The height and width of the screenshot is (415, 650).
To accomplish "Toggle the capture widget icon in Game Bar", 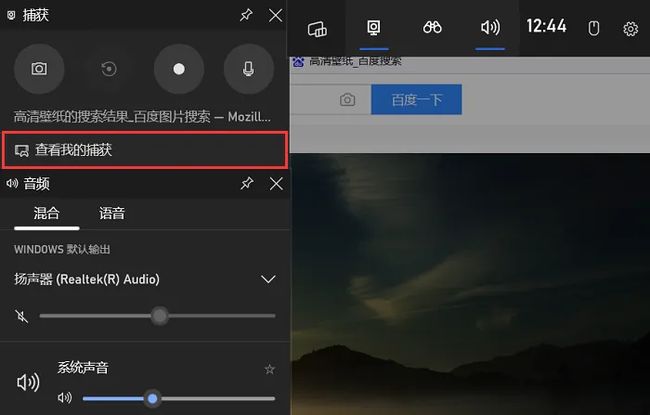I will [x=374, y=28].
